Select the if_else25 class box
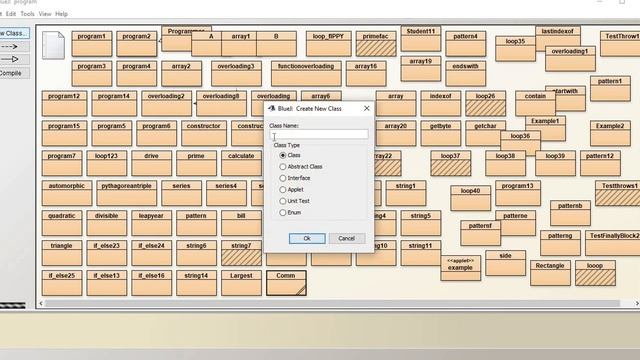 [62, 283]
